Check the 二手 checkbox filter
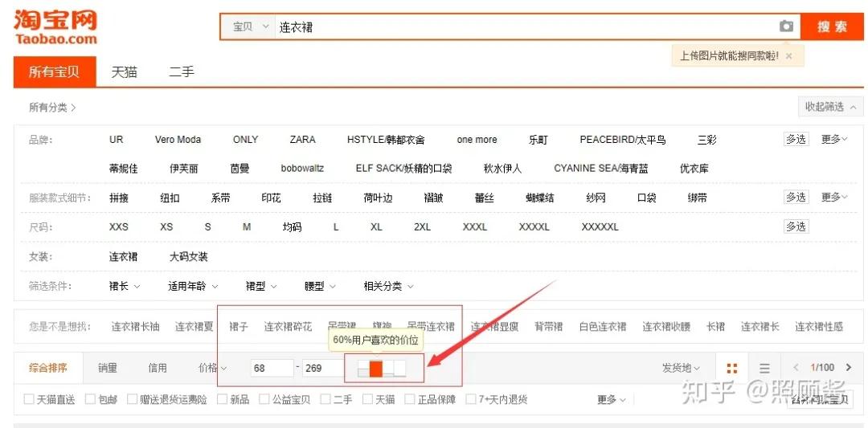Screen dimensions: 868x428 (325, 399)
